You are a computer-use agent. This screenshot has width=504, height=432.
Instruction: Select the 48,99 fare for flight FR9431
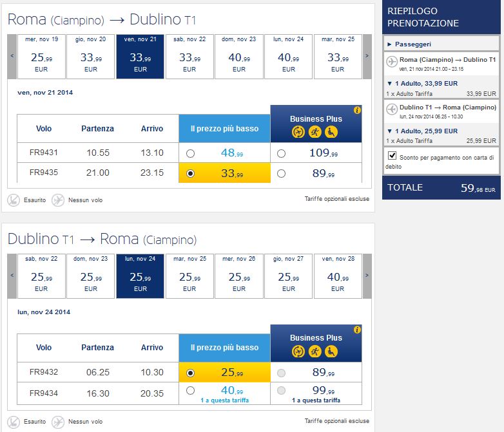[190, 154]
